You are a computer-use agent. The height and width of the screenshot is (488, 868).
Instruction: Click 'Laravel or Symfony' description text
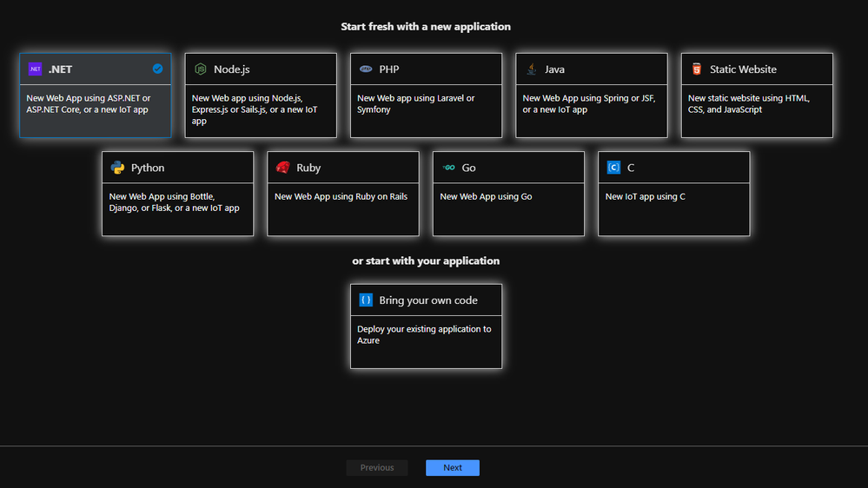(x=415, y=103)
